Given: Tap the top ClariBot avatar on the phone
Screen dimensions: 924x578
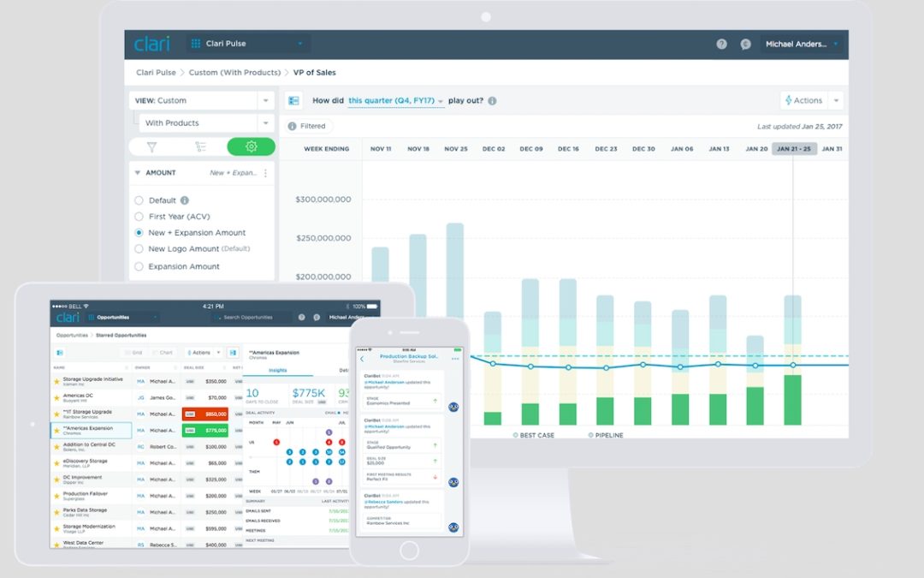Looking at the screenshot, I should [x=453, y=407].
